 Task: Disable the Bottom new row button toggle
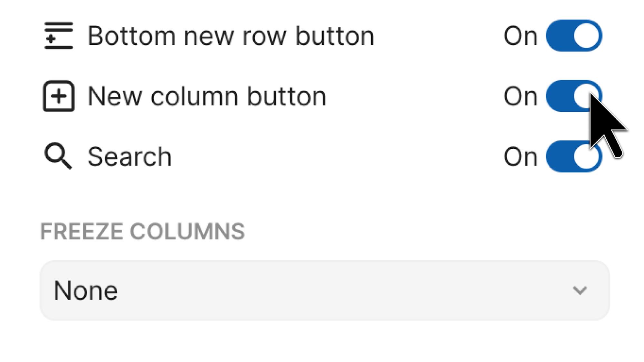click(x=574, y=35)
